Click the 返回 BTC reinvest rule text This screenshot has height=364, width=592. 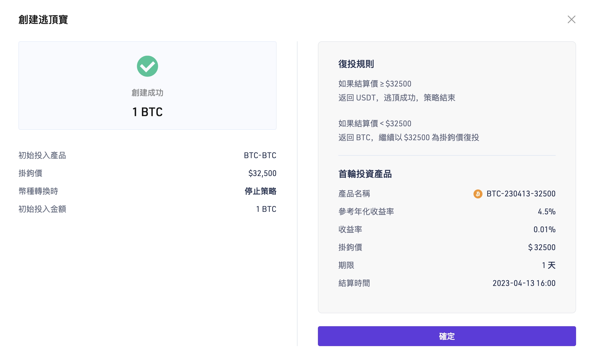[x=409, y=137]
